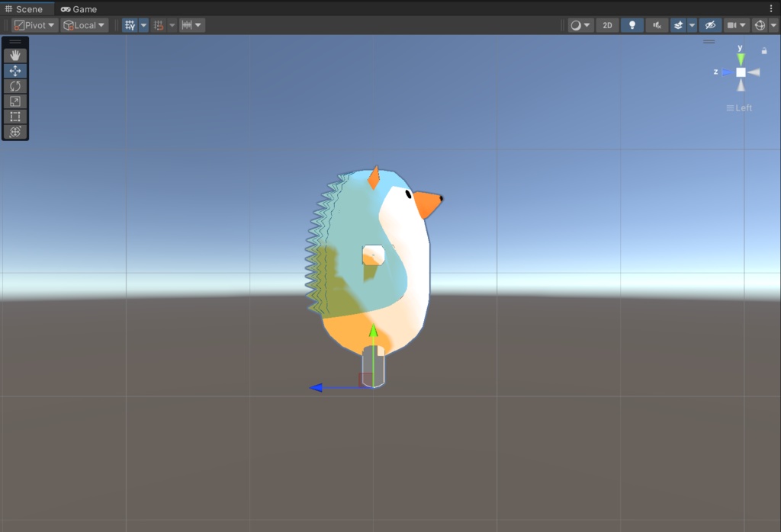
Task: Open the shading draw mode dropdown
Action: 580,25
